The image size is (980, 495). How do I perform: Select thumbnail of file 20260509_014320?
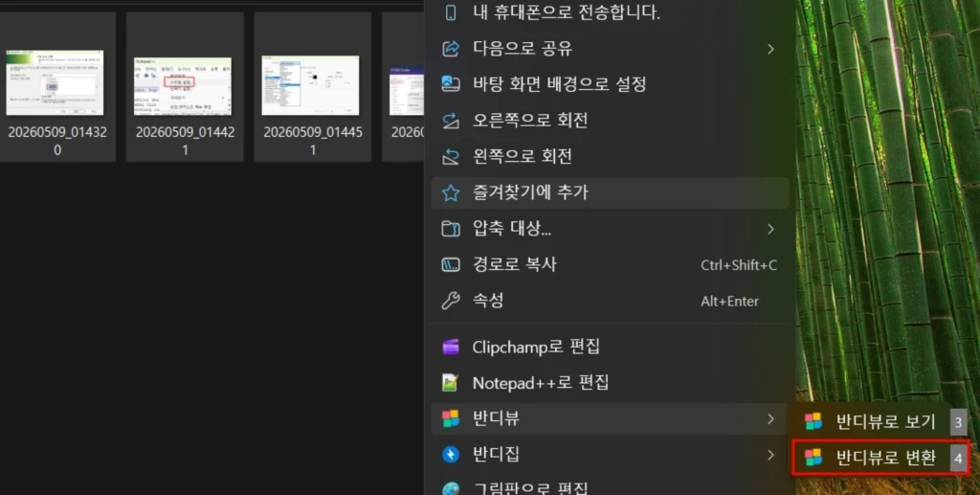55,83
